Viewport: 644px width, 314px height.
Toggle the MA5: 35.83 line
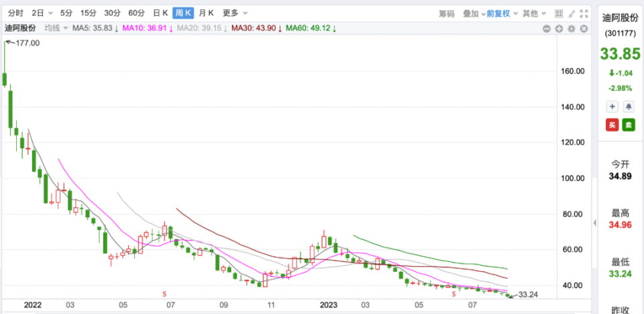(x=96, y=28)
